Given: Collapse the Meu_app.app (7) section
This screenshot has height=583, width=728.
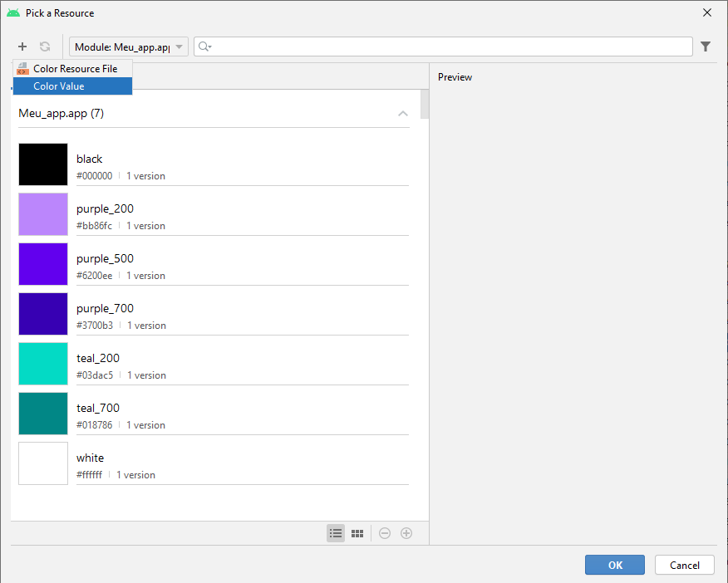Looking at the screenshot, I should coord(403,113).
